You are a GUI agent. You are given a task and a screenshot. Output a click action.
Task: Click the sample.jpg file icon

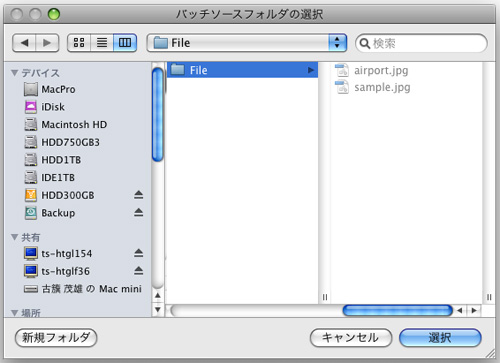click(342, 87)
